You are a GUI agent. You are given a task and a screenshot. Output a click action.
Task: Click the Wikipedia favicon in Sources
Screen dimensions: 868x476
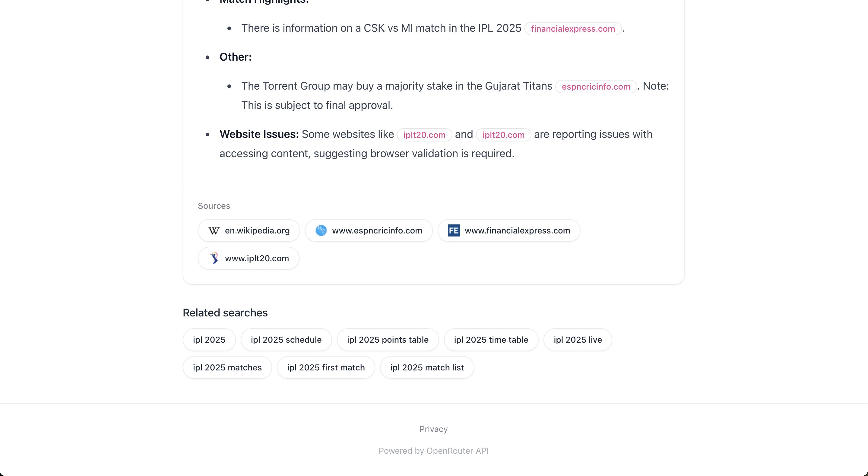click(214, 230)
